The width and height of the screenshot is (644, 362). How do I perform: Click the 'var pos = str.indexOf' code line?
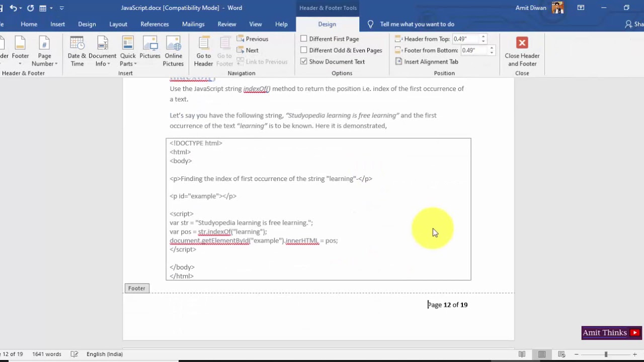[218, 232]
